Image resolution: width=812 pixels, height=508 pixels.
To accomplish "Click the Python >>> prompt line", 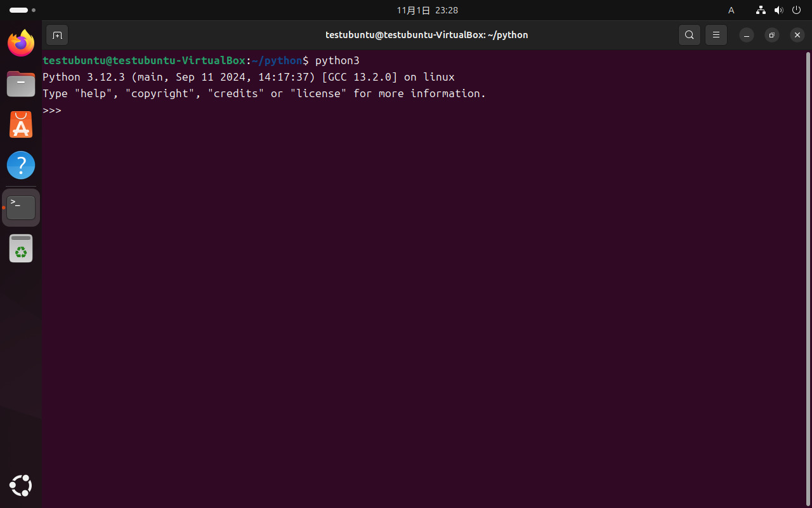I will pyautogui.click(x=52, y=110).
